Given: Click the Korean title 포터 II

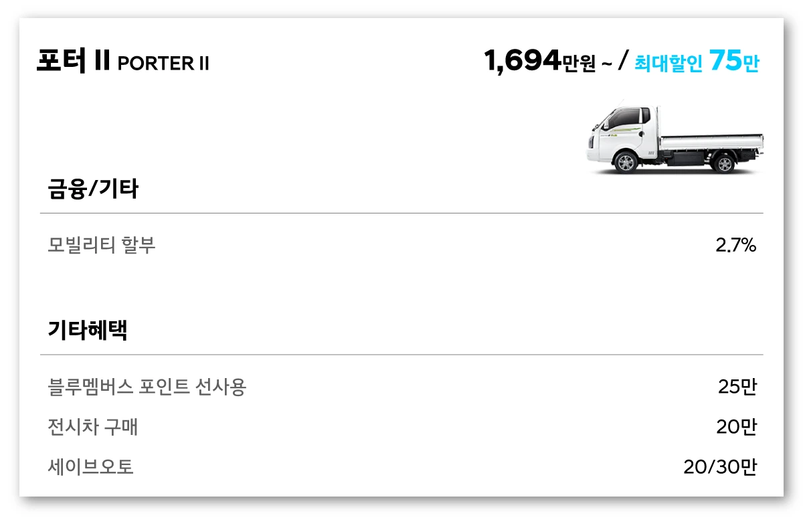Looking at the screenshot, I should click(x=73, y=62).
